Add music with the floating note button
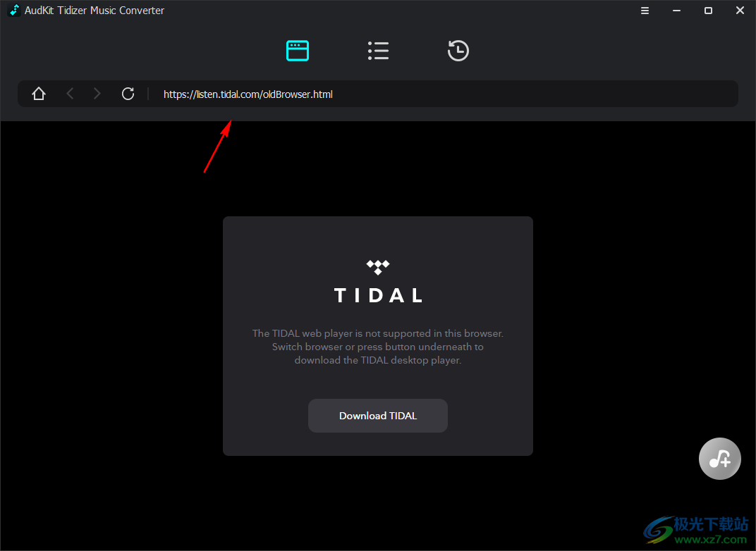 point(720,459)
